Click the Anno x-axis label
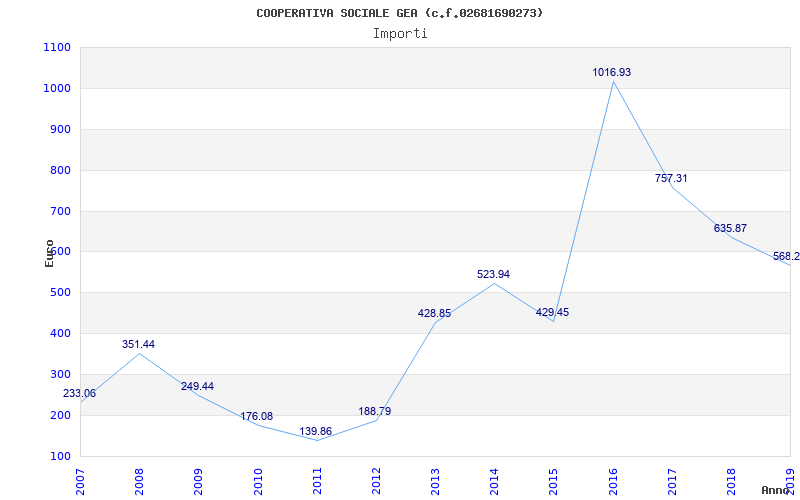 [x=776, y=490]
